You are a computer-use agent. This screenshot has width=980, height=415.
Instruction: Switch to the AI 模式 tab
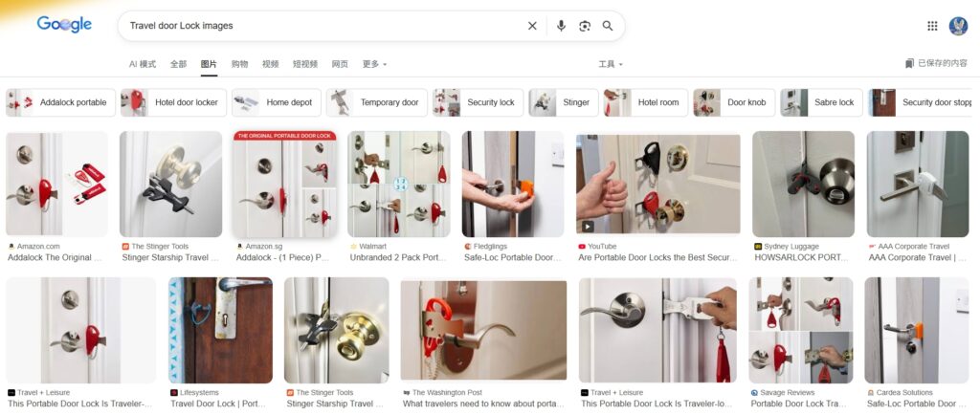coord(143,64)
